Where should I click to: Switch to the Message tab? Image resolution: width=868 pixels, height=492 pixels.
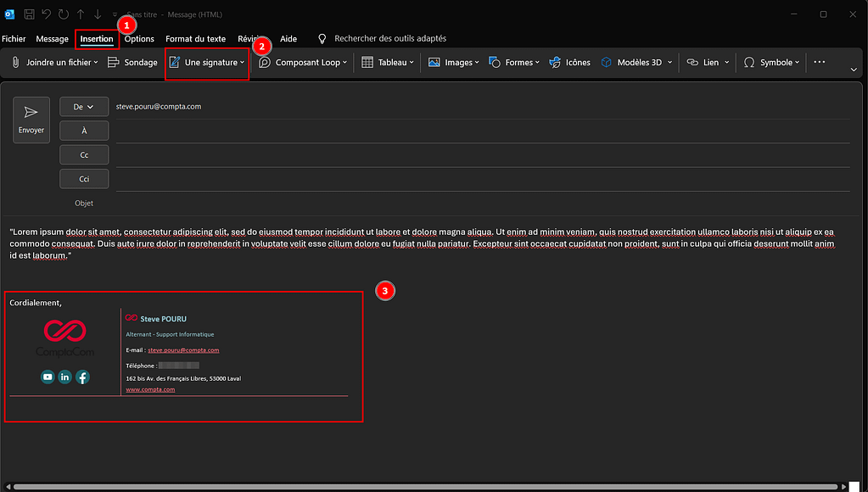52,39
